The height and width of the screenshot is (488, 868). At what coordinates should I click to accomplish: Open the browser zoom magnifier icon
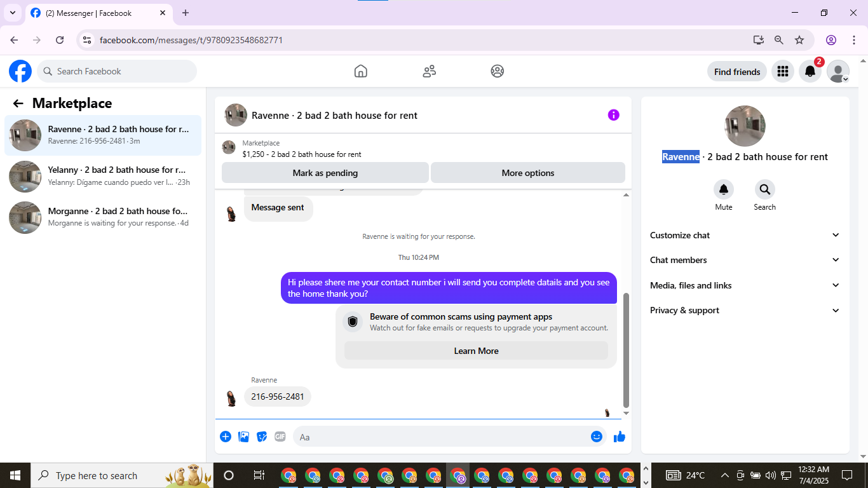(779, 40)
